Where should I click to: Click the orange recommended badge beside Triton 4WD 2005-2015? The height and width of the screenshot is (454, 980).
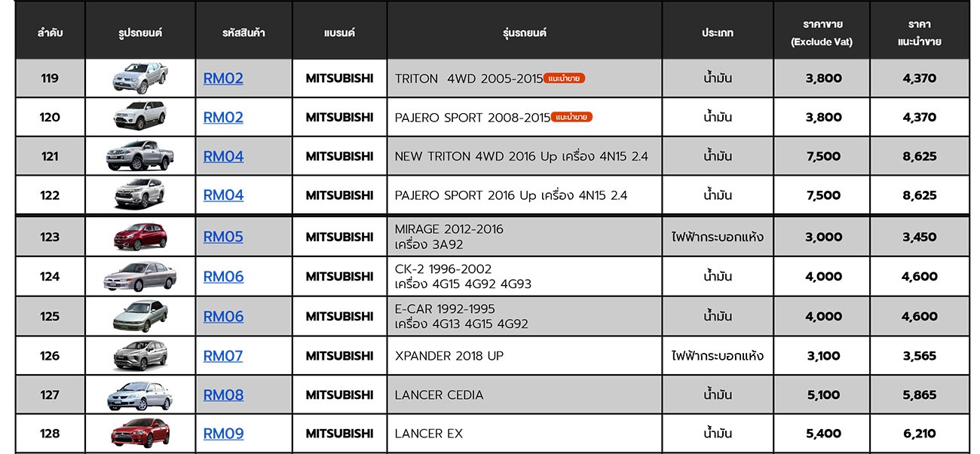tap(565, 78)
